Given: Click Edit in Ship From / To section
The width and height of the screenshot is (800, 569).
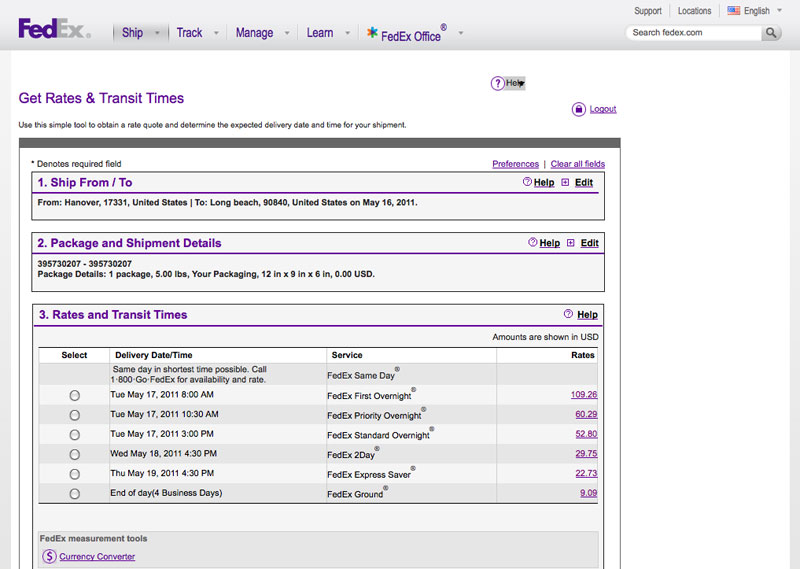Looking at the screenshot, I should coord(584,183).
